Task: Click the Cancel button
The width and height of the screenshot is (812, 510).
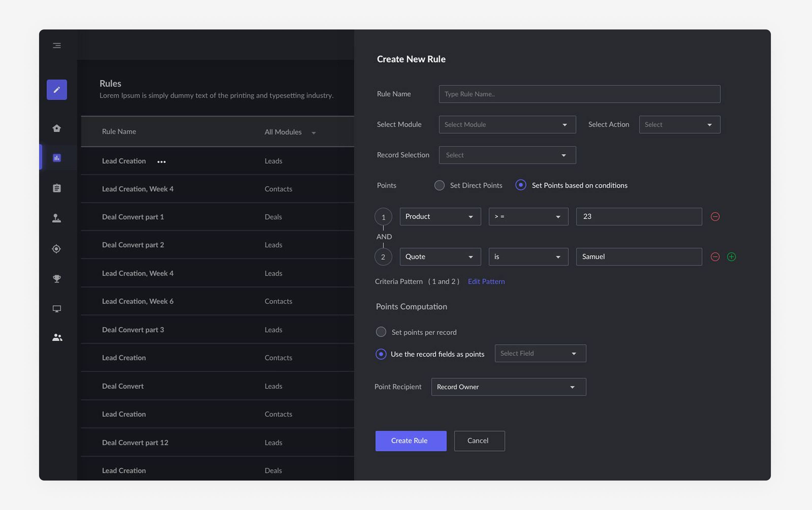Action: click(x=479, y=441)
